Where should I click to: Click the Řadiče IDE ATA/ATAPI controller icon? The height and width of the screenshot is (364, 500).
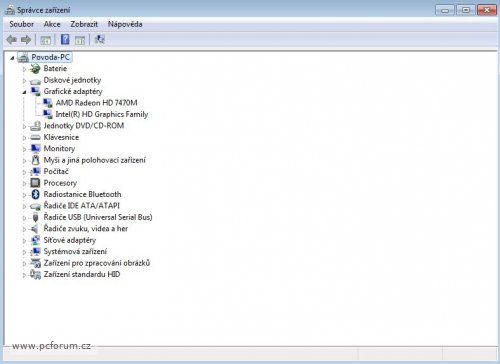coord(35,206)
